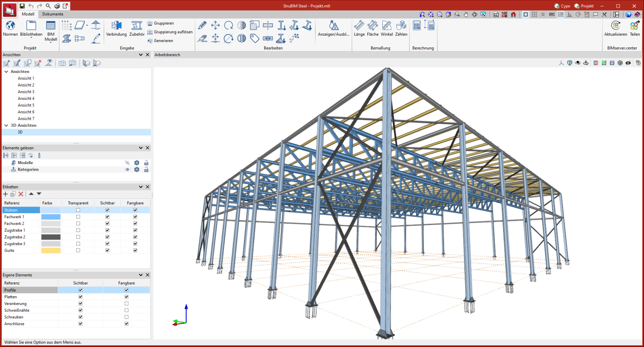Click the dark gray Zugstrebe 2 color swatch

click(x=51, y=237)
